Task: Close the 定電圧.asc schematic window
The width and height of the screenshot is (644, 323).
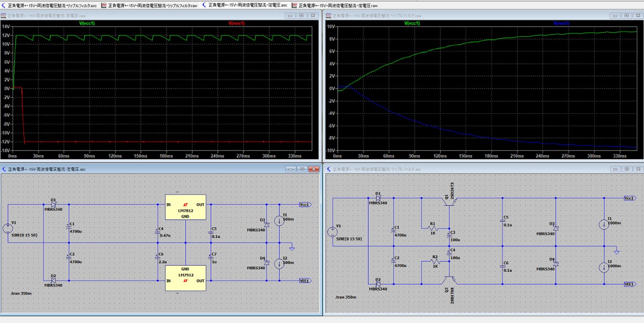Action: [313, 169]
